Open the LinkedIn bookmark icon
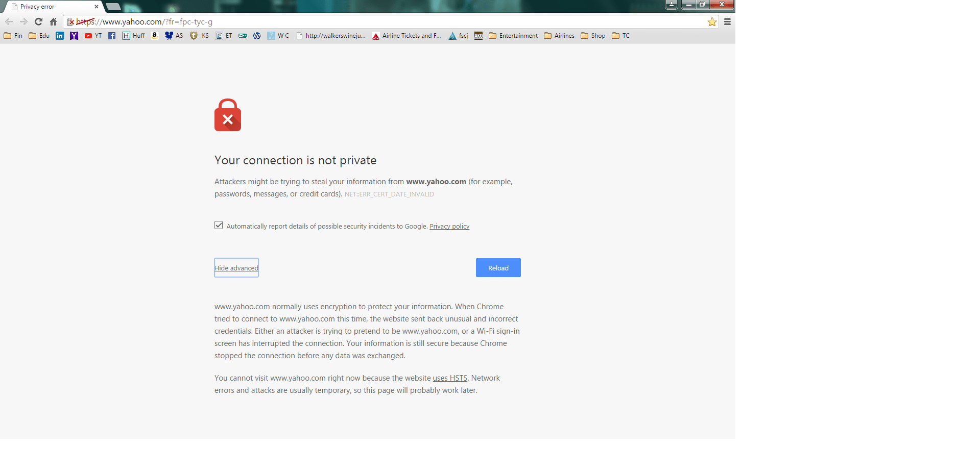Viewport: 980px width, 473px height. tap(60, 36)
